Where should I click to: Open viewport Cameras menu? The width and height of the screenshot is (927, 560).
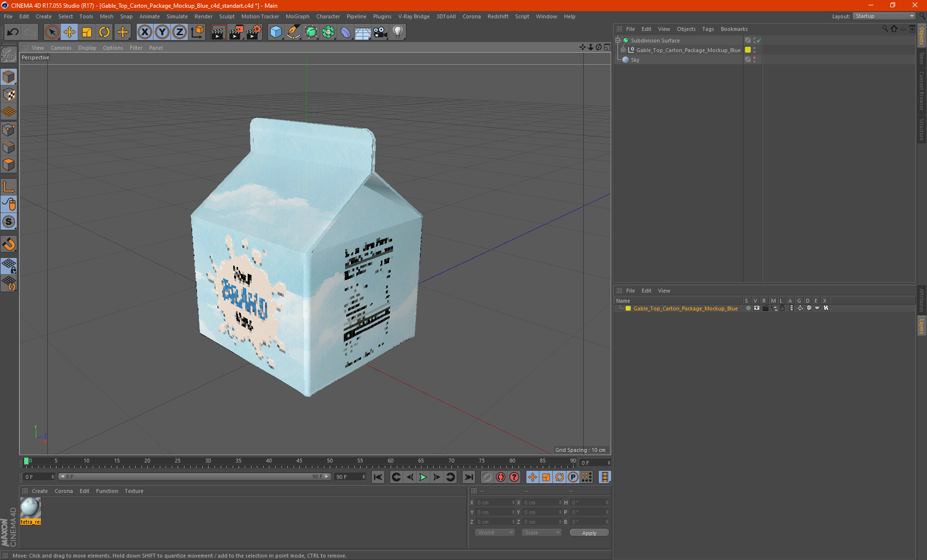coord(61,48)
